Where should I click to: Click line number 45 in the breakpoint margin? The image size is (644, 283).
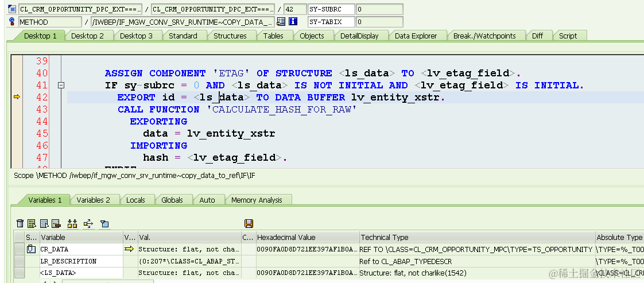[42, 134]
